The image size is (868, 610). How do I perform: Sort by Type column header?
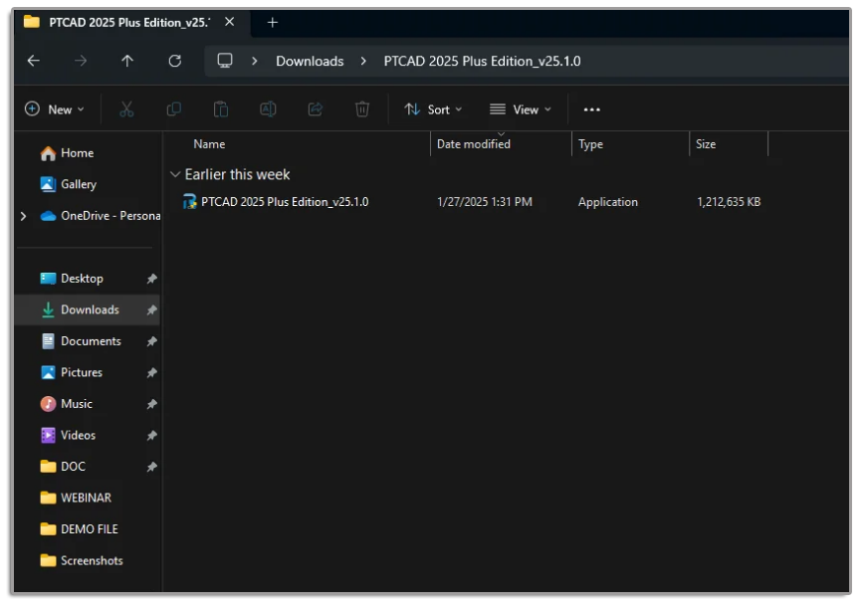click(x=590, y=144)
